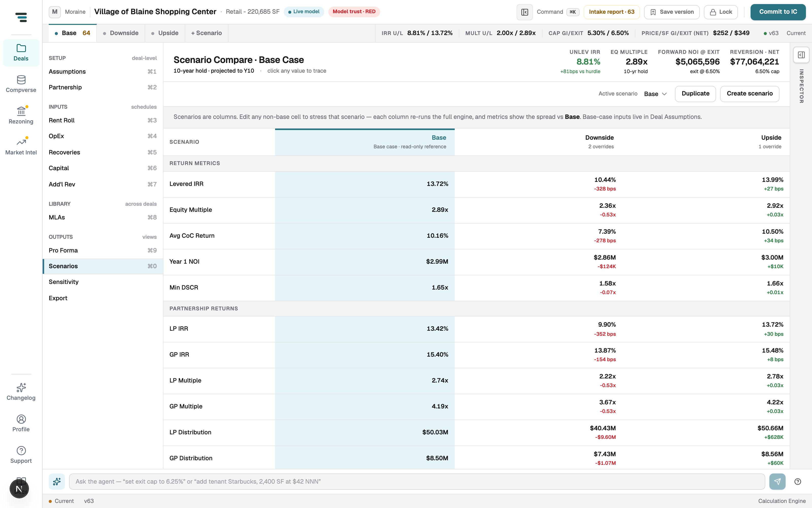
Task: Click the N avatar badge
Action: [x=19, y=488]
